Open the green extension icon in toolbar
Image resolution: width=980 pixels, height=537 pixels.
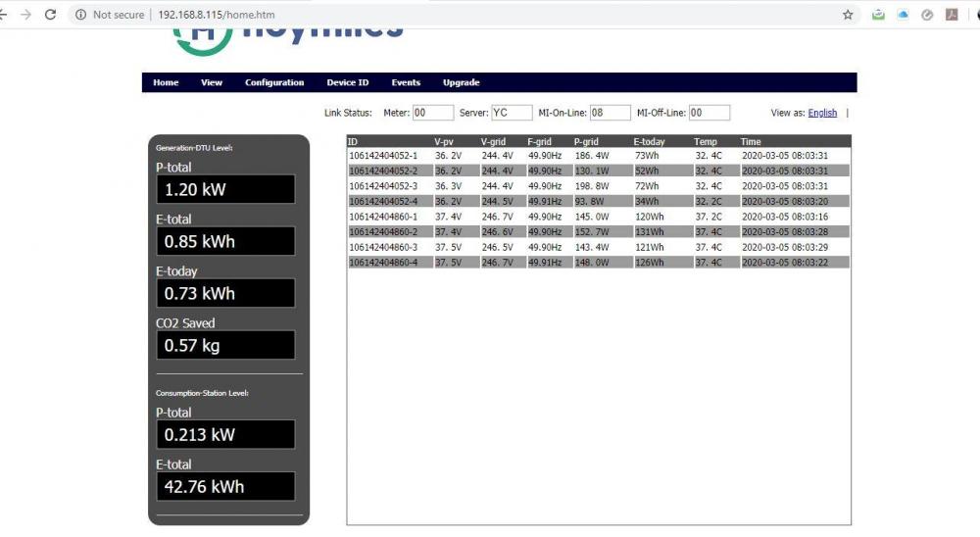coord(878,15)
